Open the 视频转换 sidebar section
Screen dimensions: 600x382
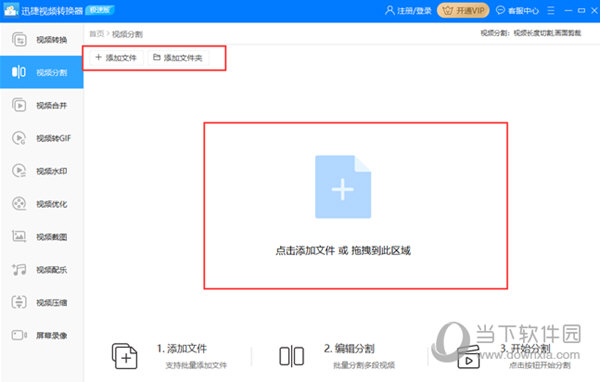pyautogui.click(x=42, y=39)
